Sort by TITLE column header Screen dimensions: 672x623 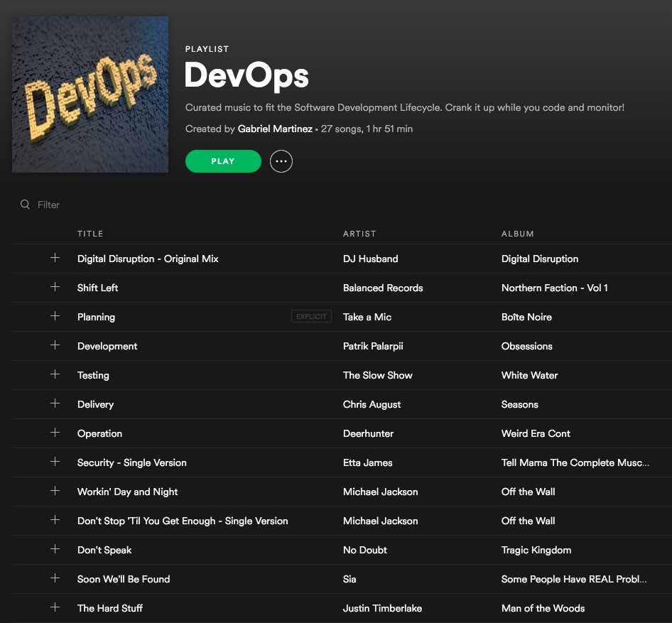(x=90, y=234)
